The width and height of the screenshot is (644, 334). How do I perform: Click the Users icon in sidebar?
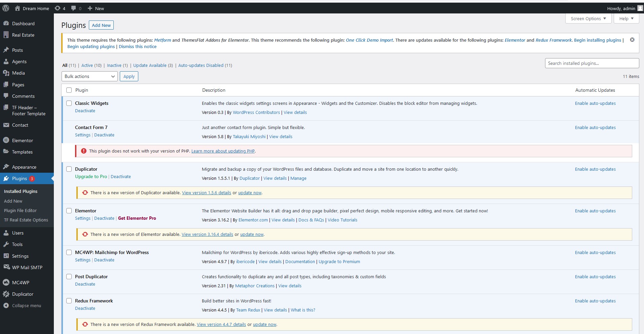point(6,233)
